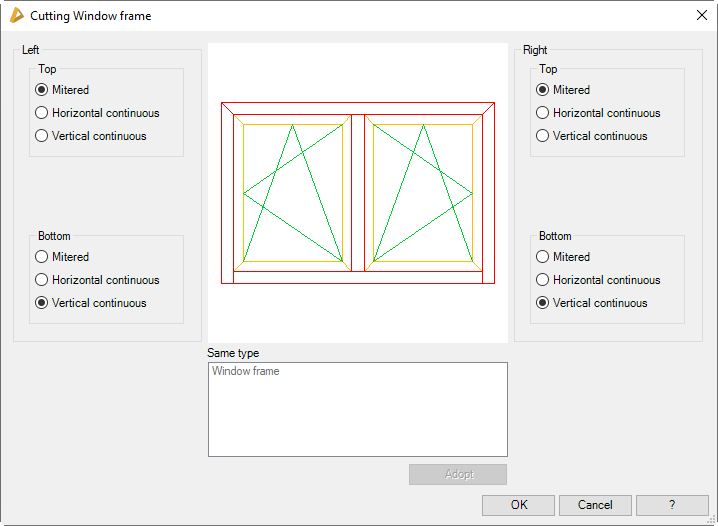Select Mitered for Right Top
Image resolution: width=718 pixels, height=526 pixels.
[543, 90]
